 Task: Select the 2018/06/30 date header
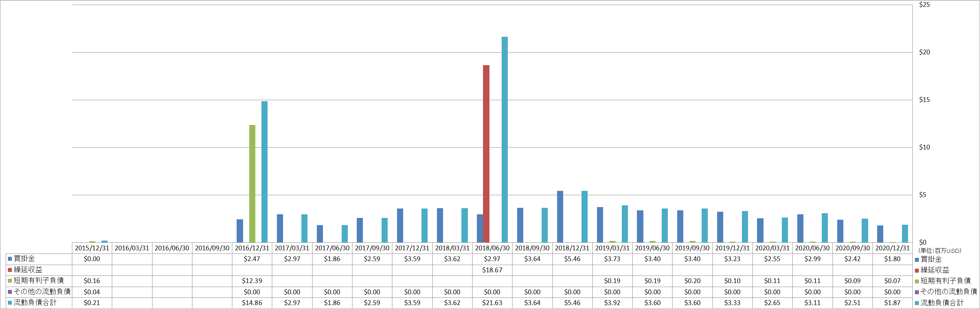click(492, 248)
